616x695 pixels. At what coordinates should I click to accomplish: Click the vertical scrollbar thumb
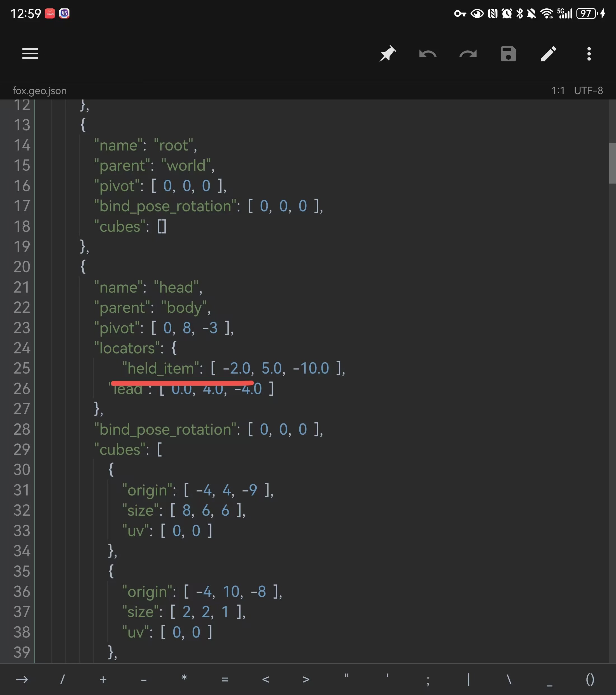pos(612,163)
